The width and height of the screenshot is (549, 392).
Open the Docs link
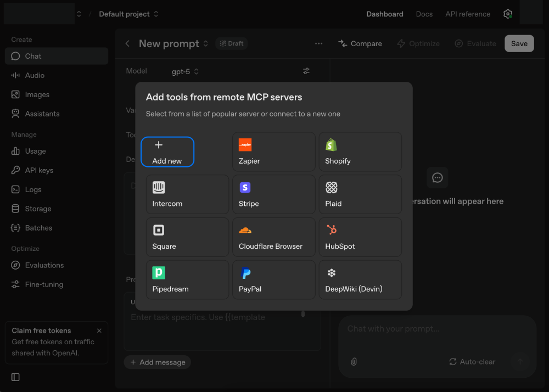pyautogui.click(x=424, y=14)
